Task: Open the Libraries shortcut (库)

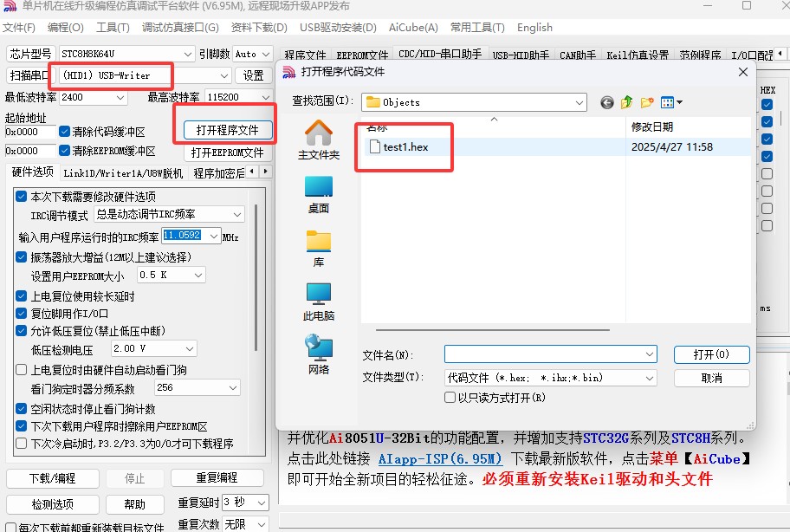Action: (319, 249)
